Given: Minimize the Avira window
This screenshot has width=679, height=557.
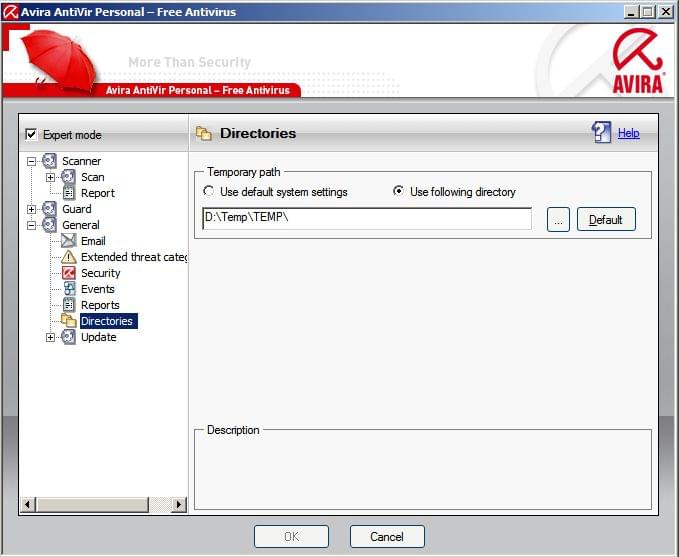Looking at the screenshot, I should [x=631, y=12].
